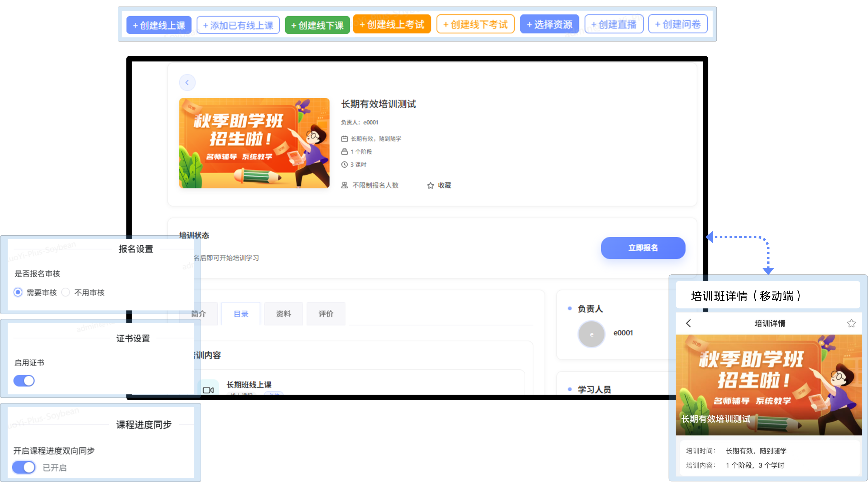Tap the mobile back arrow in 培训详情
The width and height of the screenshot is (868, 482).
(688, 323)
